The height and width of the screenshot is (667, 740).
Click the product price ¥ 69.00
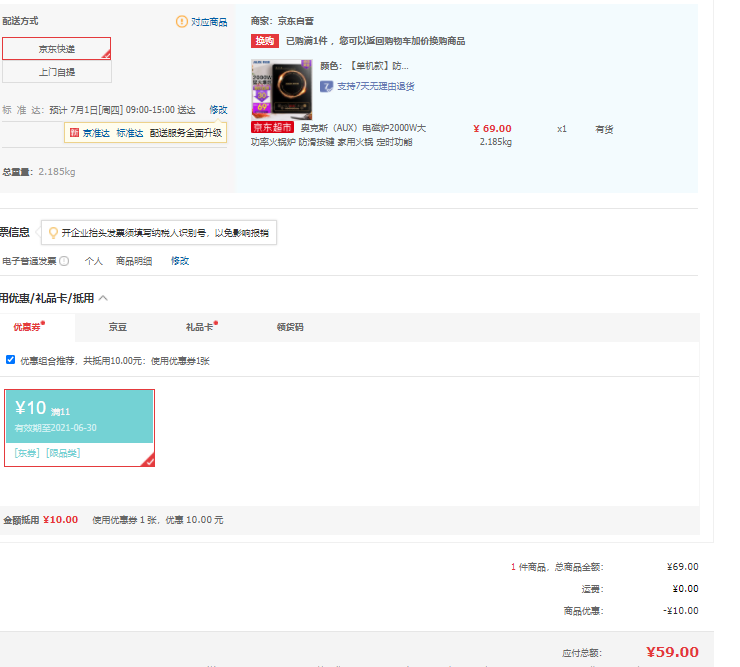point(492,128)
